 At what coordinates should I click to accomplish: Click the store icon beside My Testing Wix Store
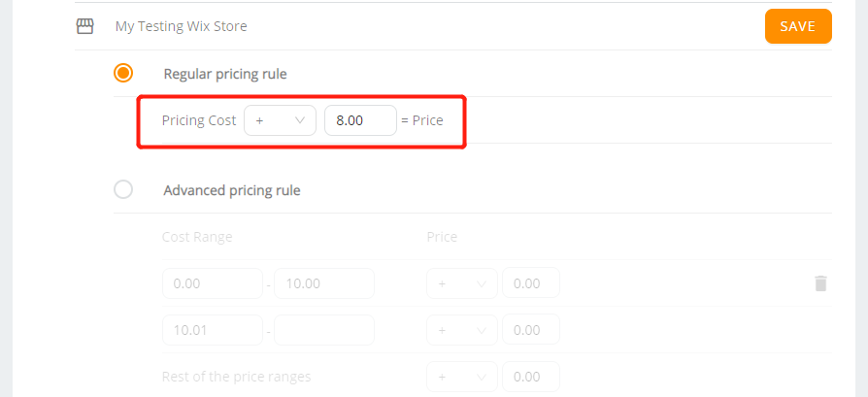(x=84, y=26)
